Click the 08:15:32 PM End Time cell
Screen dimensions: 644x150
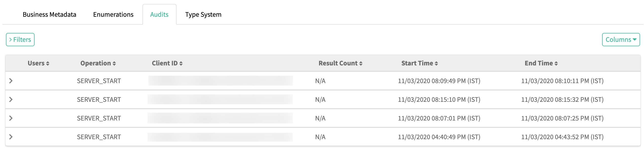(562, 99)
